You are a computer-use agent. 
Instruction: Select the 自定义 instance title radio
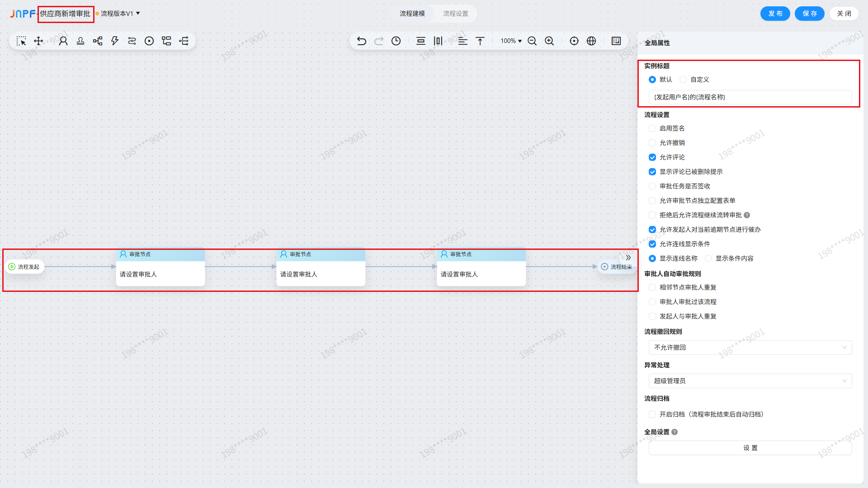pos(683,80)
